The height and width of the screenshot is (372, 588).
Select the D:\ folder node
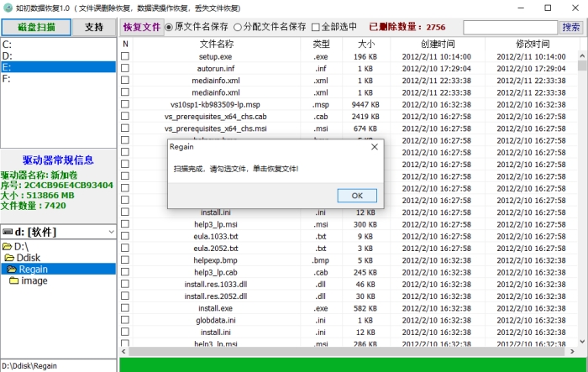[15, 246]
